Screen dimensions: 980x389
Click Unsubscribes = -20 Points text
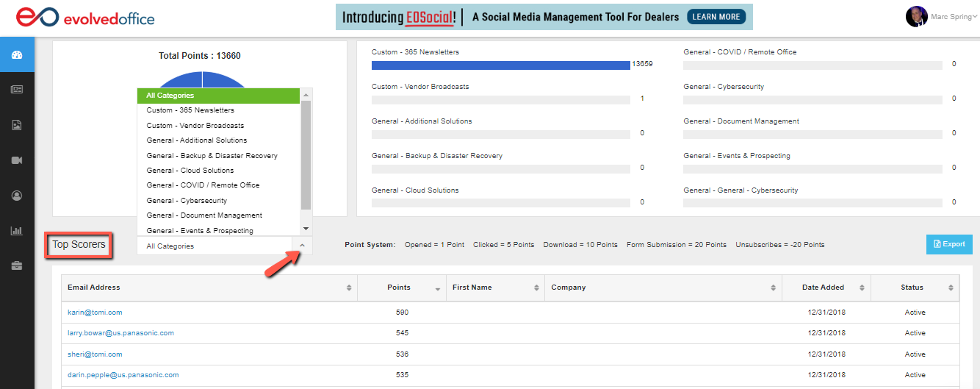[780, 245]
